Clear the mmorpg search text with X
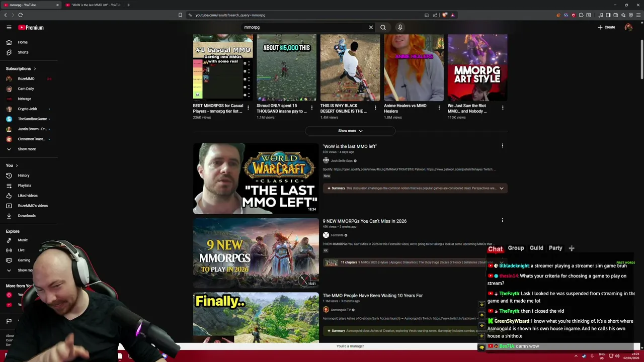644x362 pixels. pos(371,27)
